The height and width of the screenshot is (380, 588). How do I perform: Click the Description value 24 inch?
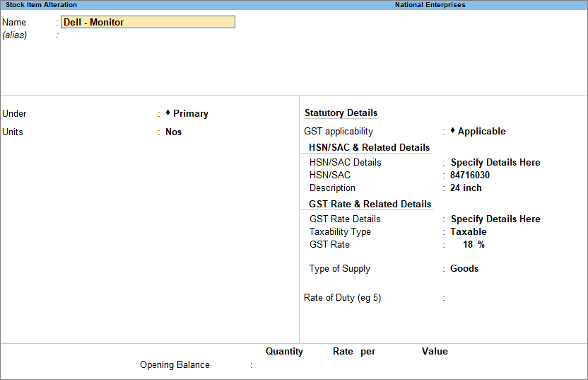point(466,188)
